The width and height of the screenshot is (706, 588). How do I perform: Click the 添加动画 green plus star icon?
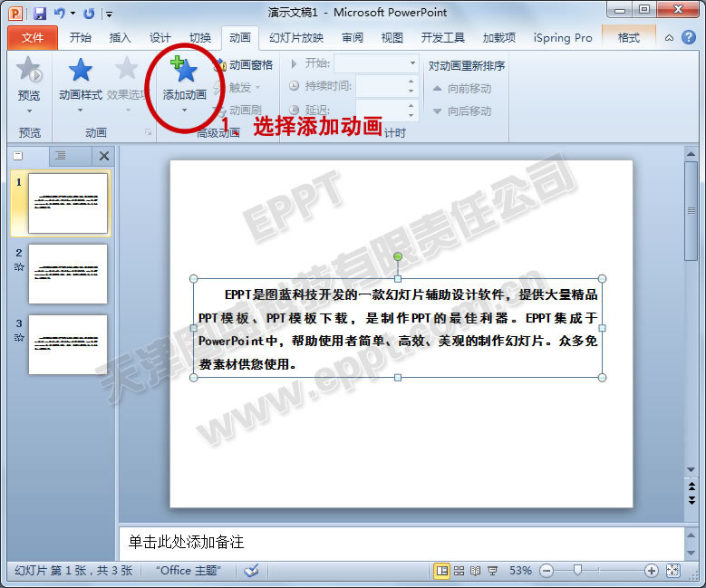184,70
